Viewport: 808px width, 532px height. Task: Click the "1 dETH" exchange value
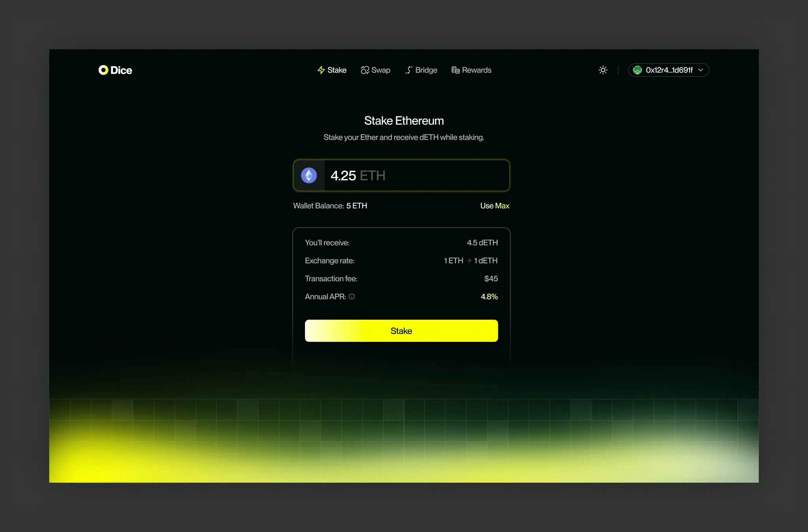(486, 261)
